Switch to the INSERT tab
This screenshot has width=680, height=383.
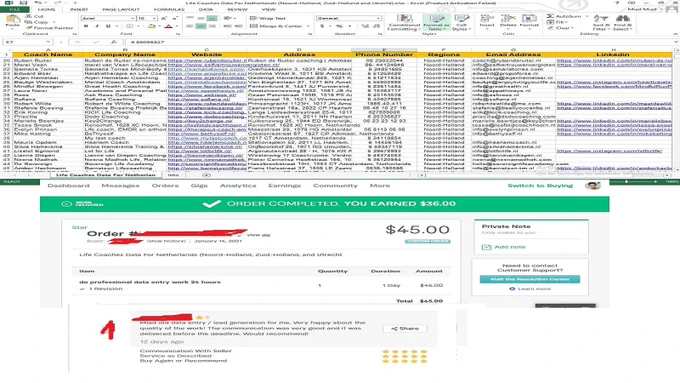tap(79, 9)
